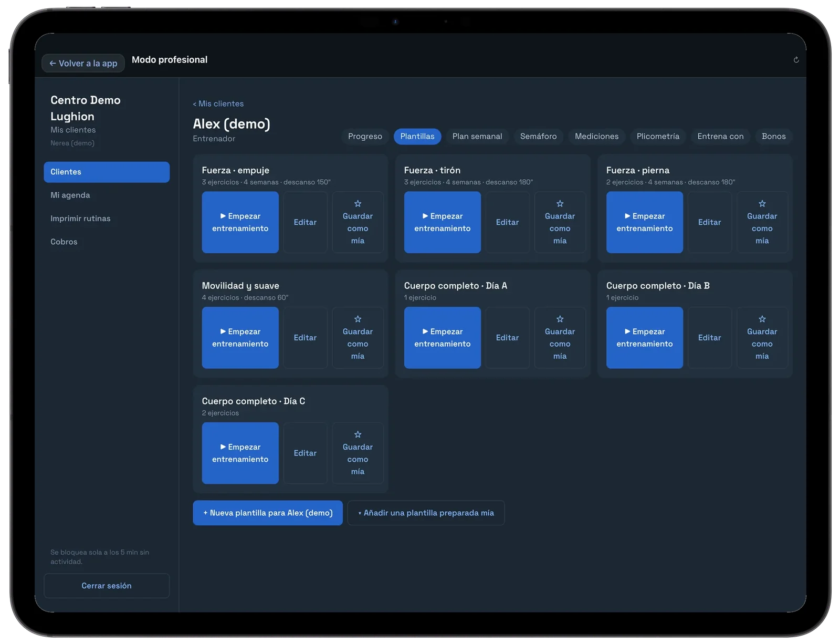The height and width of the screenshot is (644, 840).
Task: Start the Fuerza · tirón training
Action: click(x=443, y=222)
